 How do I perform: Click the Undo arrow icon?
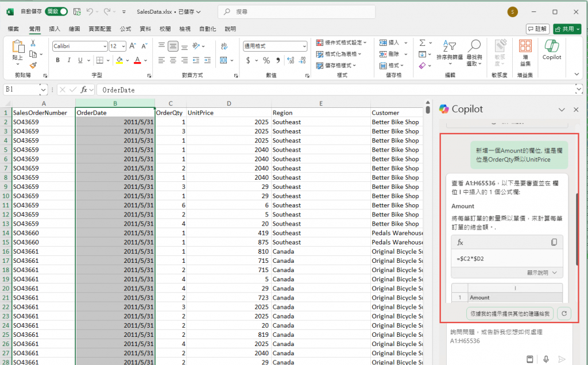pyautogui.click(x=90, y=11)
